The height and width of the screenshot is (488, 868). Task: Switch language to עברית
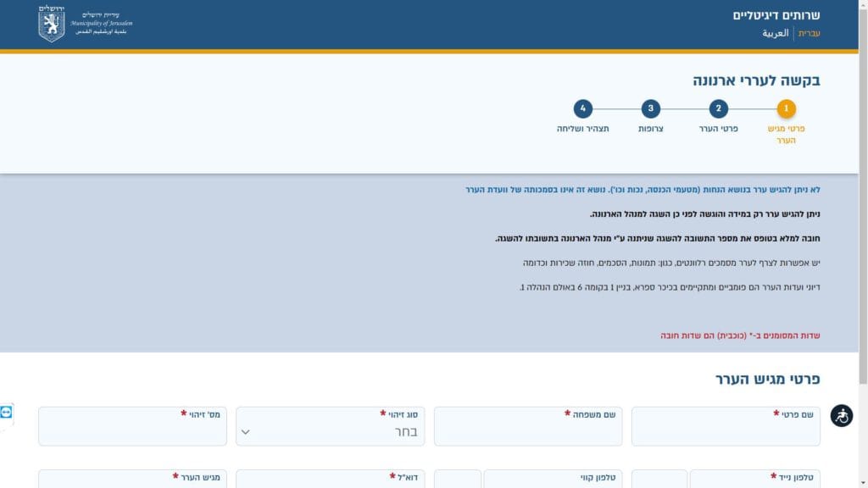(809, 34)
